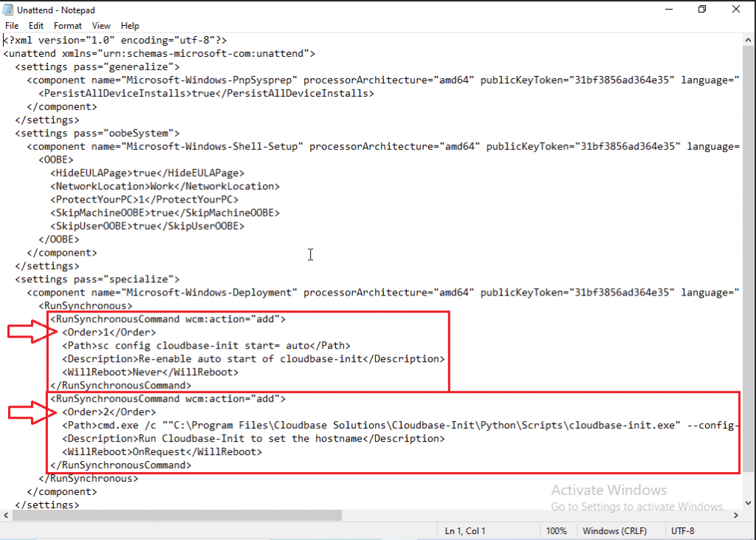Open the File menu
The image size is (756, 540).
click(12, 25)
